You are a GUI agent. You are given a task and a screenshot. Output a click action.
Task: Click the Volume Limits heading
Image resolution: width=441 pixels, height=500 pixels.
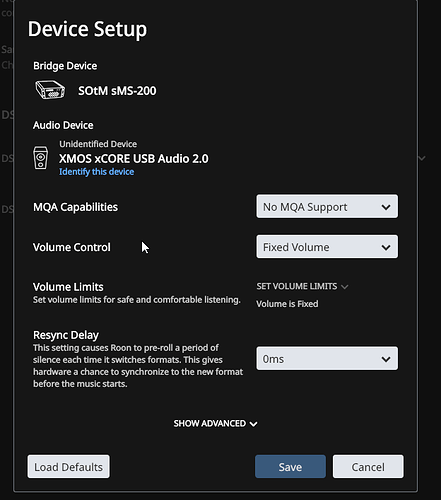tap(68, 287)
